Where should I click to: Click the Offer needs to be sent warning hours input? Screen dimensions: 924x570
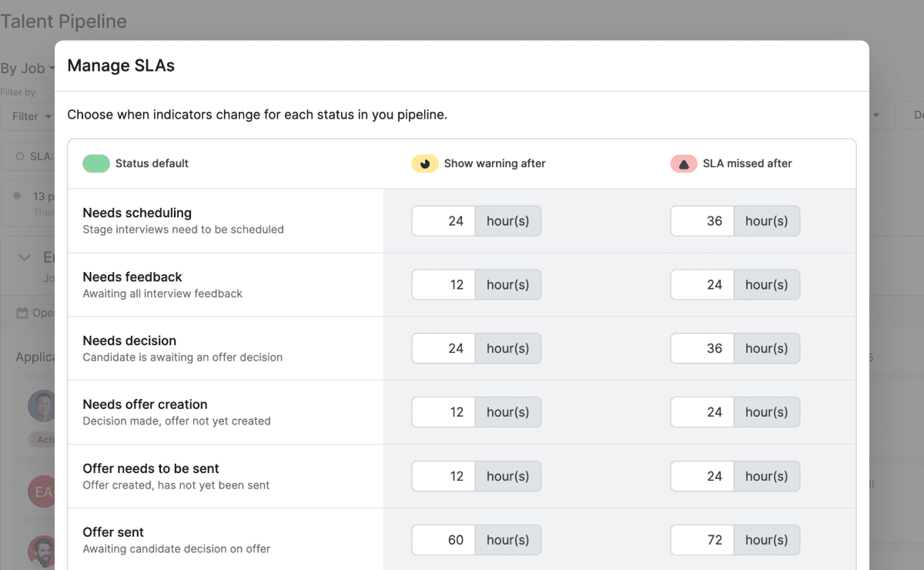(444, 476)
